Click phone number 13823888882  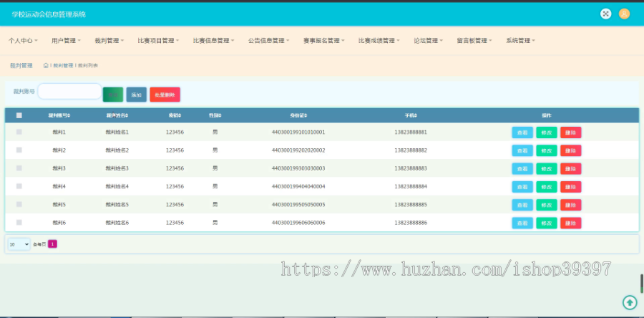(x=411, y=150)
